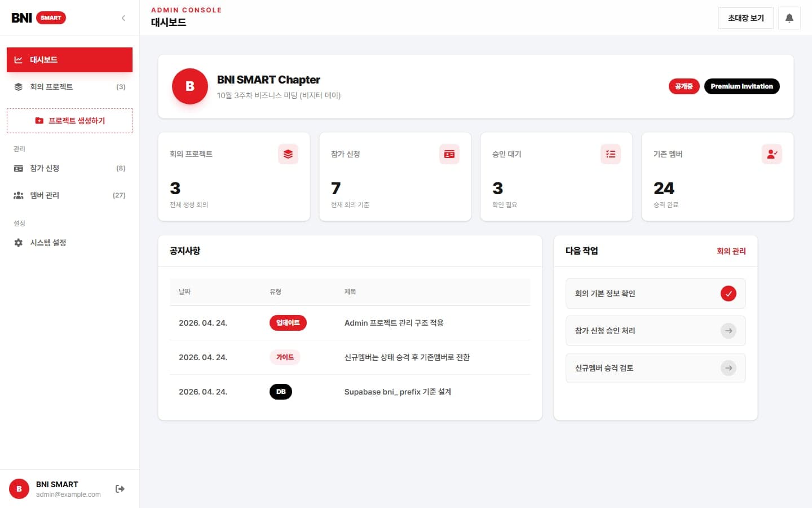Viewport: 812px width, 508px height.
Task: Click the number 7 on 참가 신청 card
Action: click(x=336, y=188)
